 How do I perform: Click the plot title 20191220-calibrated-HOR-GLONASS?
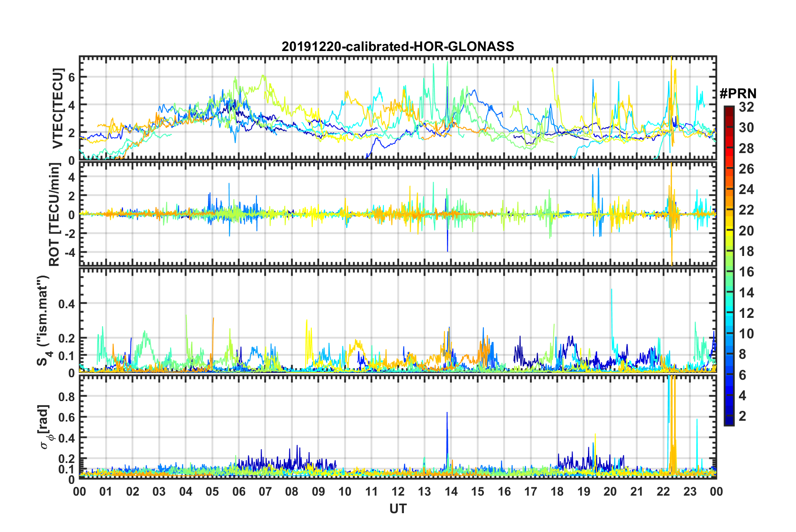click(398, 46)
